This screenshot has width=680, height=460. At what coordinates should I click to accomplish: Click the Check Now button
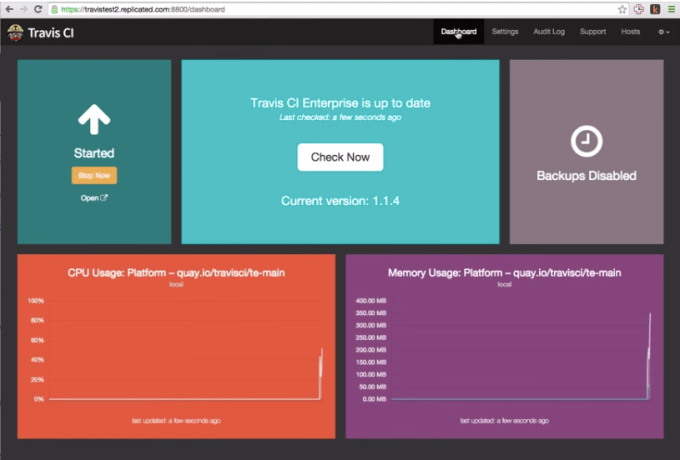point(340,157)
